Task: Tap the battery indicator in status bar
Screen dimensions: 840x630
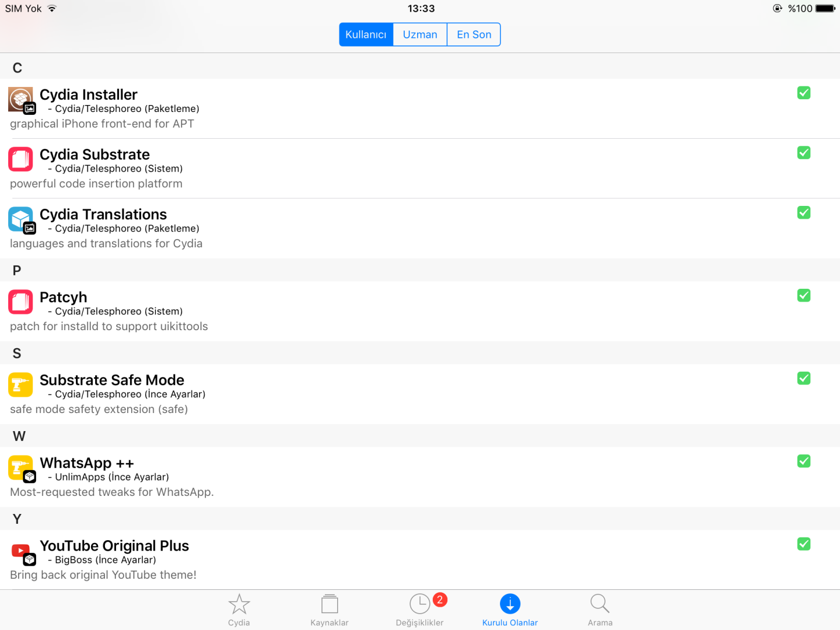Action: (x=825, y=8)
